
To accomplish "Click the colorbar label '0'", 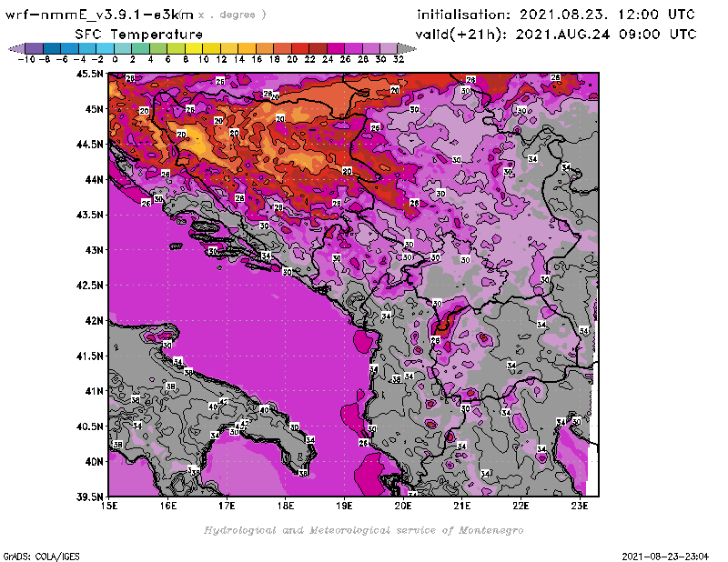I will (115, 59).
